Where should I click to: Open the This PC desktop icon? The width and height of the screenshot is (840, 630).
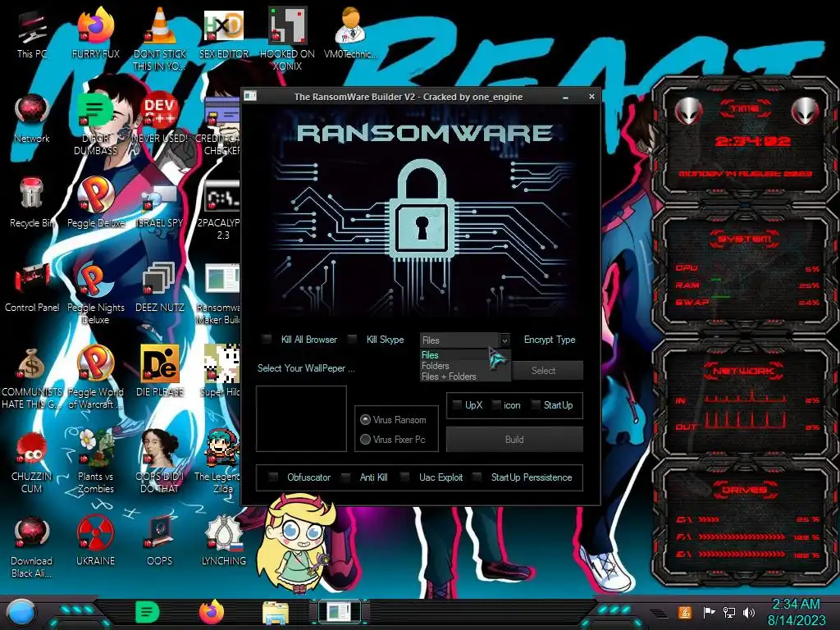(32, 28)
